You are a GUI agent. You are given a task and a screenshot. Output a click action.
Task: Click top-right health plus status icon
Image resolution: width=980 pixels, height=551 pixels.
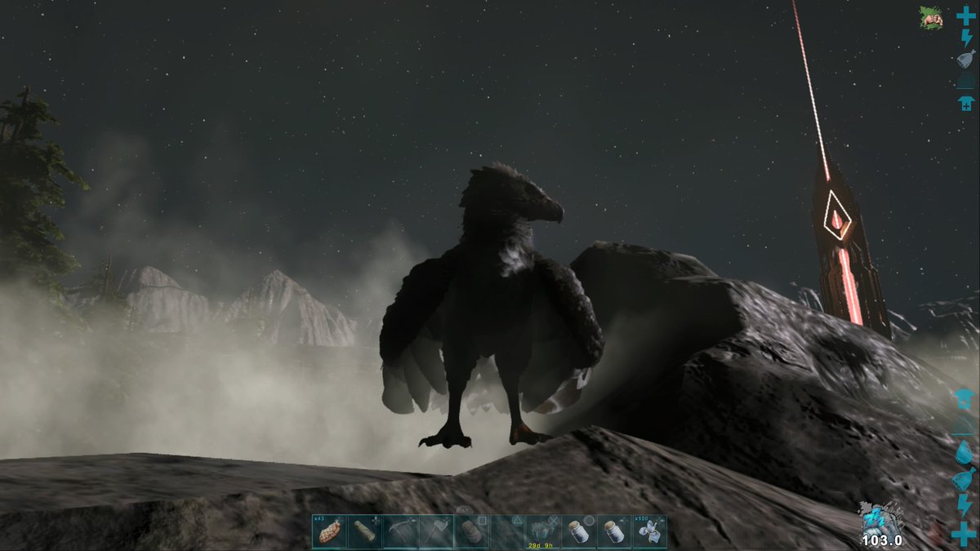(x=965, y=16)
